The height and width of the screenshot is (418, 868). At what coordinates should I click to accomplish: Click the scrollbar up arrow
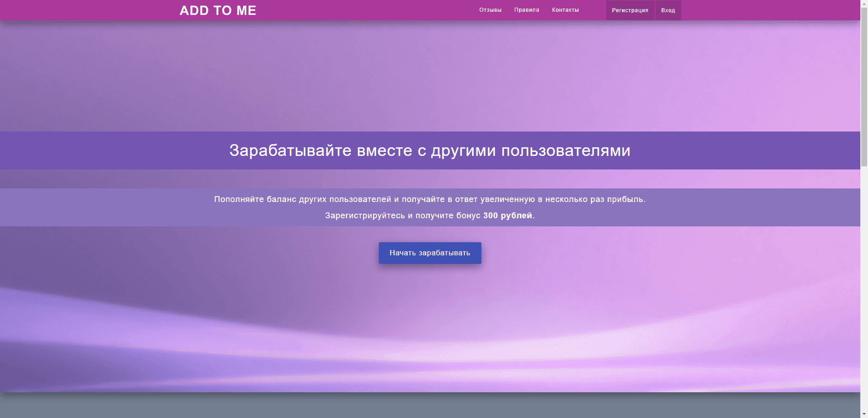[x=863, y=4]
